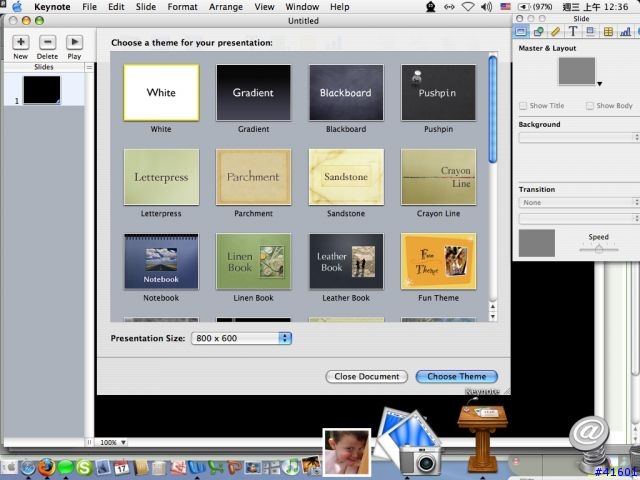Open the Graphic inspector shapes icon
640x480 pixels.
pos(538,31)
